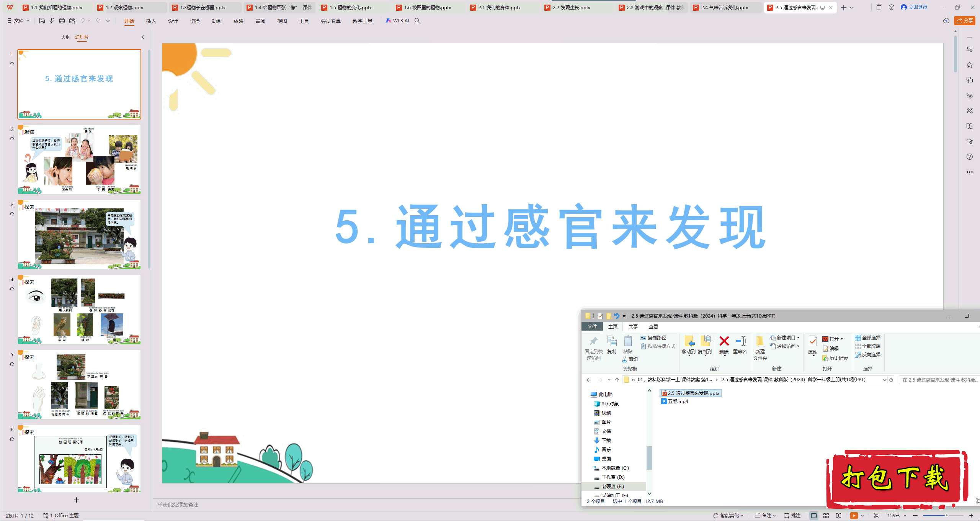
Task: Open WPS AI assistant
Action: [x=397, y=21]
